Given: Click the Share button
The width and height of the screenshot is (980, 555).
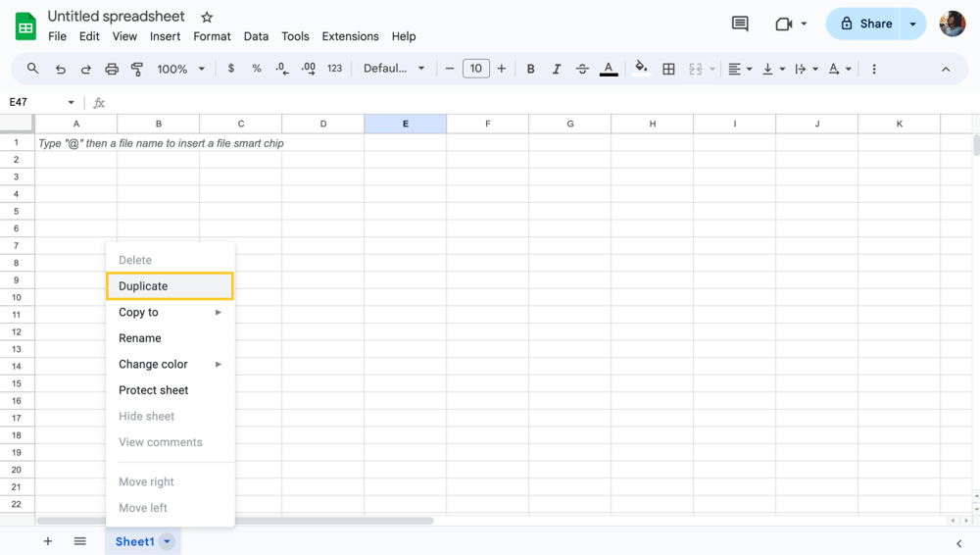Looking at the screenshot, I should [864, 24].
